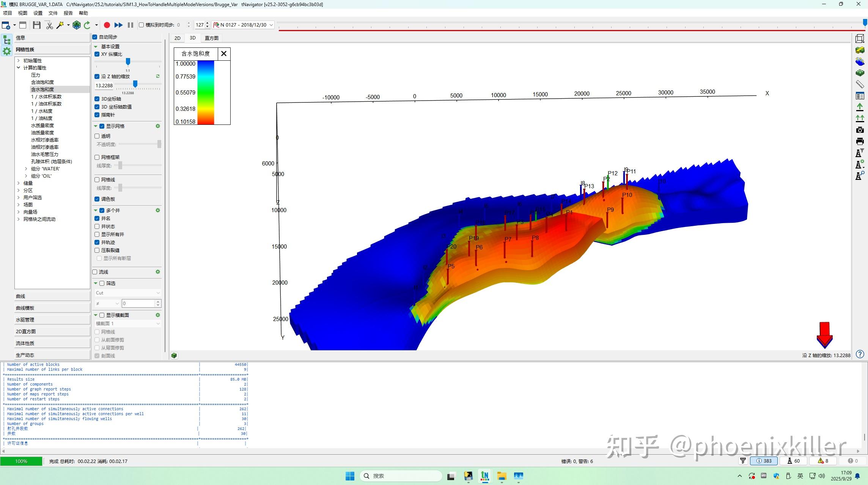
Task: Open the 报告 menu
Action: click(x=68, y=13)
